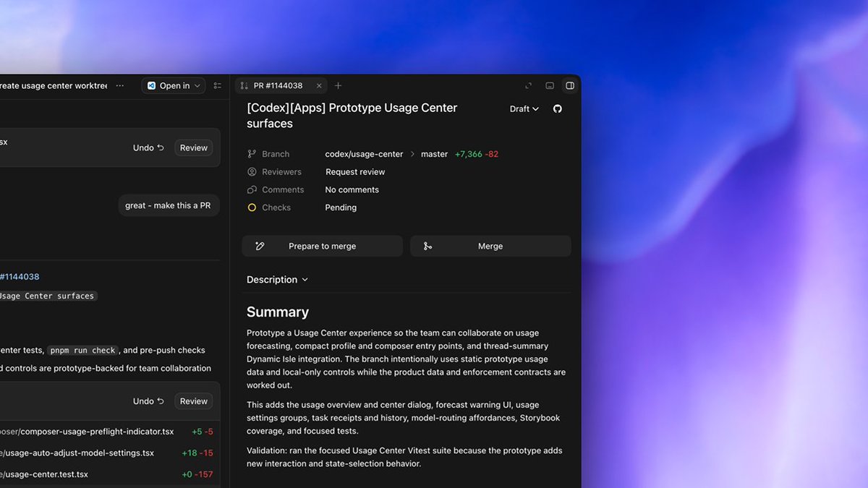Click the lower Review button above the file list
Image resolution: width=868 pixels, height=488 pixels.
pos(194,401)
